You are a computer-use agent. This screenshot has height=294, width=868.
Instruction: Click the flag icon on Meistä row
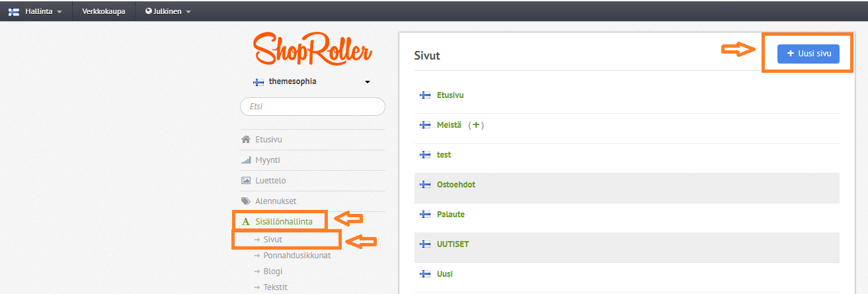coord(425,125)
